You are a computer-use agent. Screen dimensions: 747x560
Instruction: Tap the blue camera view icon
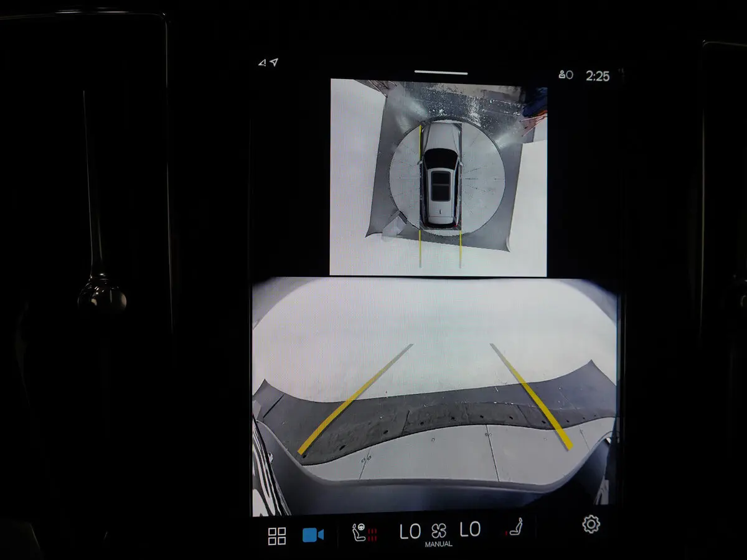(312, 535)
